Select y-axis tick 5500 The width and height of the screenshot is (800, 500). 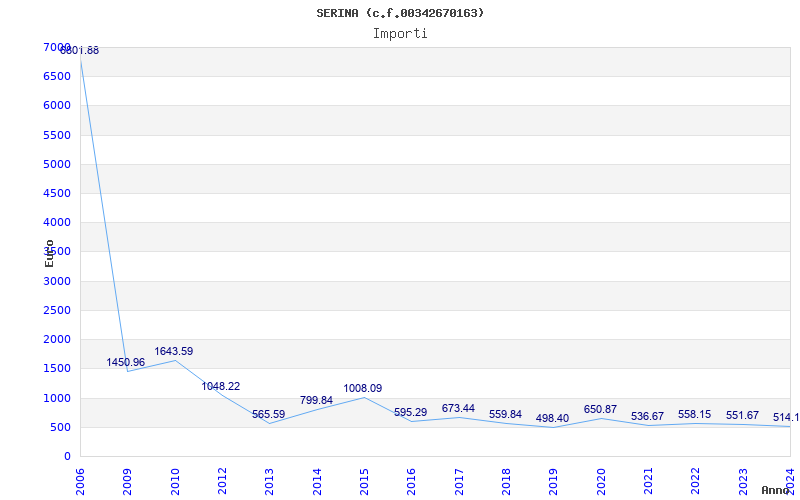pos(57,135)
